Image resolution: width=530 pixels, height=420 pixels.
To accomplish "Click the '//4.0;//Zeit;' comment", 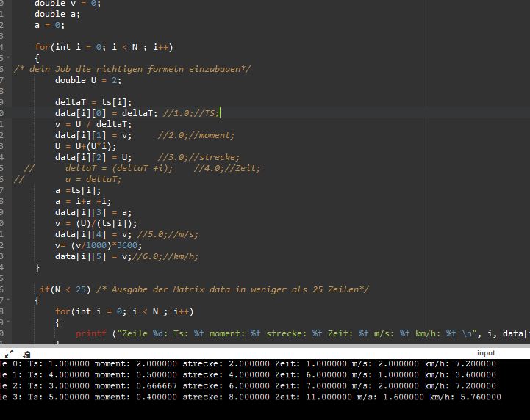I will tap(227, 168).
